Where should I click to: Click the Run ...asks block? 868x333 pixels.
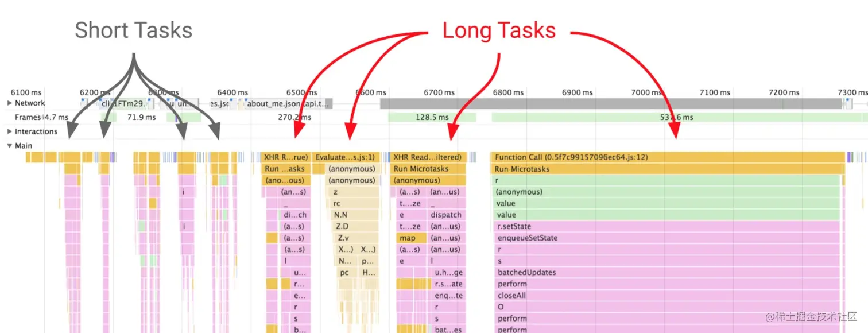pyautogui.click(x=286, y=169)
